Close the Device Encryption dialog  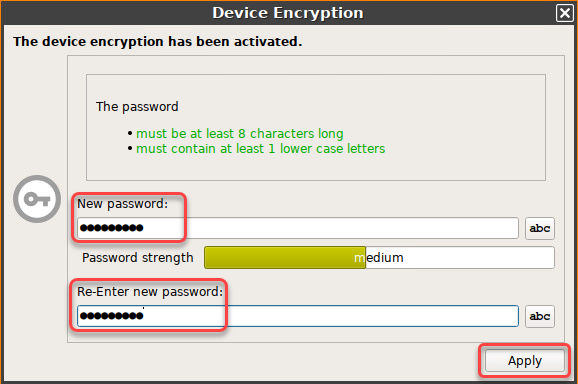[x=564, y=13]
